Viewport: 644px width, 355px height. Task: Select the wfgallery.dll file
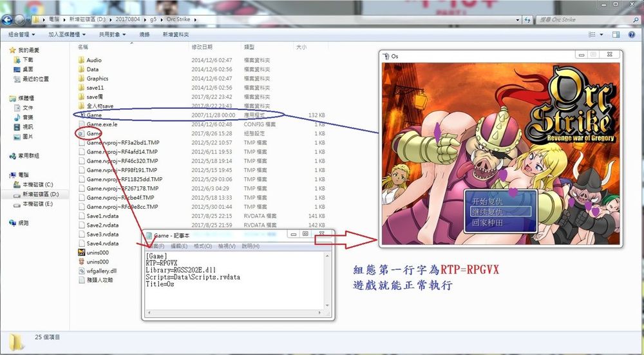[101, 271]
